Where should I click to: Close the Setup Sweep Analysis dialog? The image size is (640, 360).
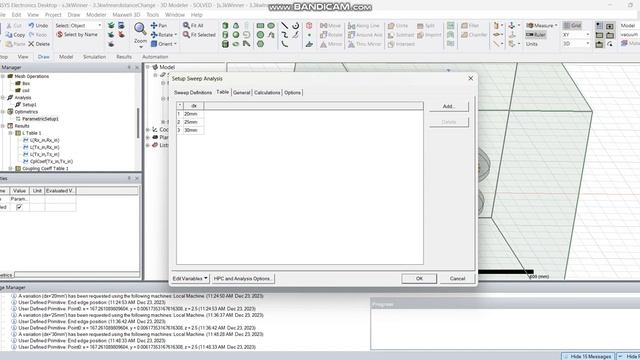(x=471, y=78)
